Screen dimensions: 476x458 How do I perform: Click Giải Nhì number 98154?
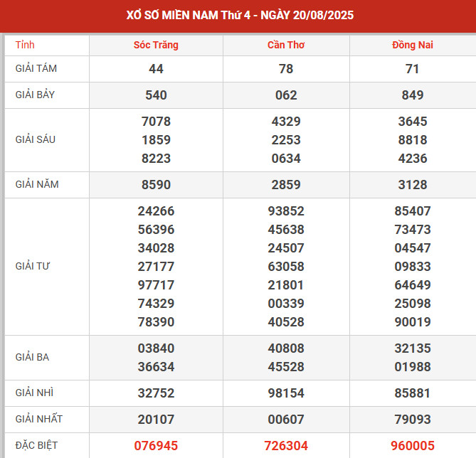[x=286, y=393]
